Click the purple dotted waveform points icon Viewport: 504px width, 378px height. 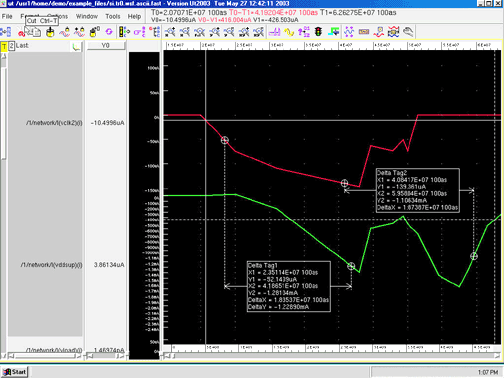[349, 32]
